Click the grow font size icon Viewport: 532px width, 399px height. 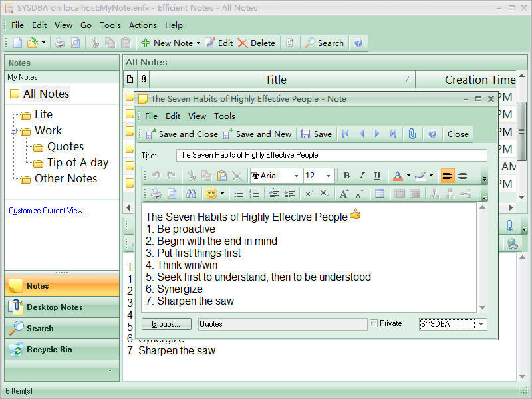[344, 194]
